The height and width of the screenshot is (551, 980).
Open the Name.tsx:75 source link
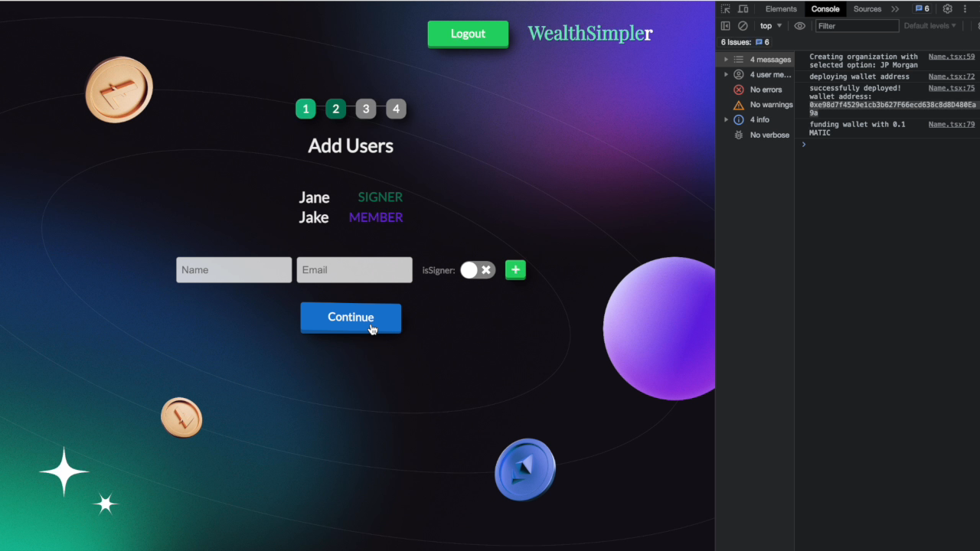952,88
